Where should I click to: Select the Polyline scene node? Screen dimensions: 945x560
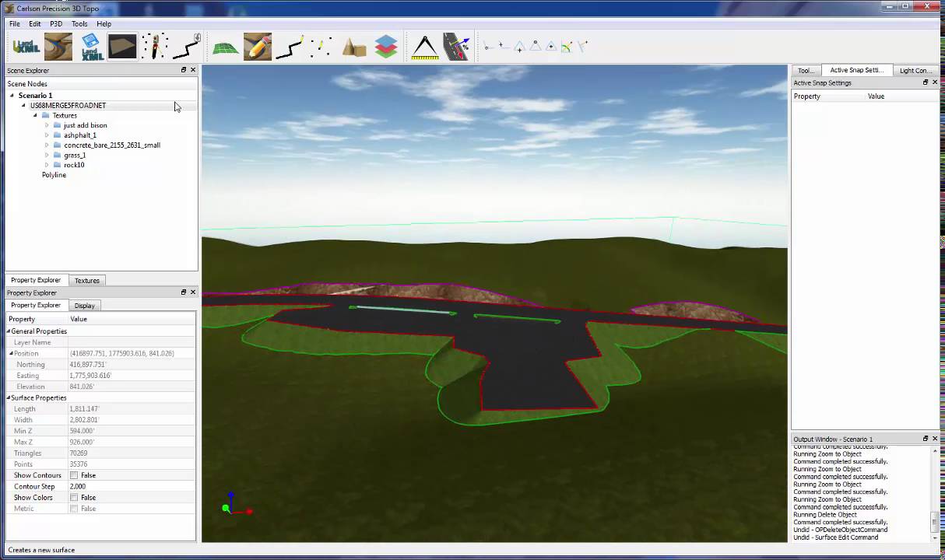[54, 175]
